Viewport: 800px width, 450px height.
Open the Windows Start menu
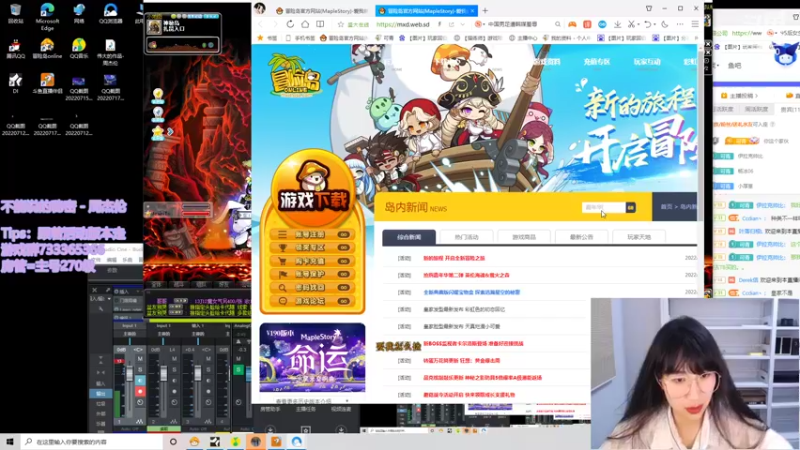pos(10,441)
